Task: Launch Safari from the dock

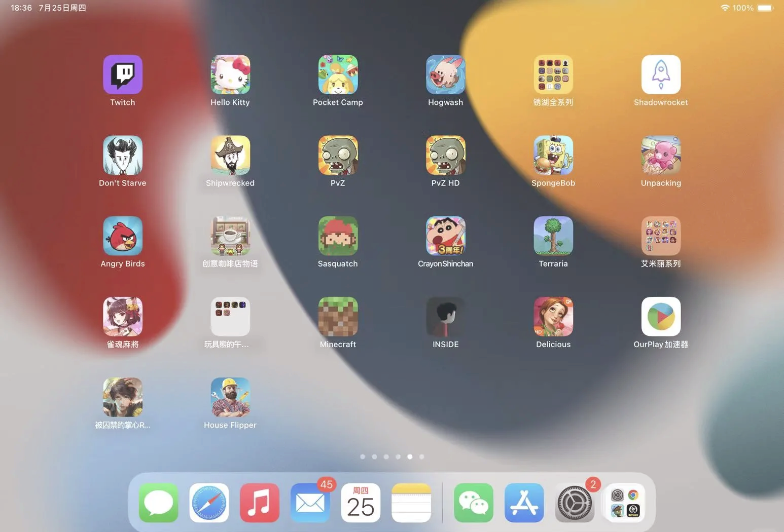Action: (x=209, y=503)
